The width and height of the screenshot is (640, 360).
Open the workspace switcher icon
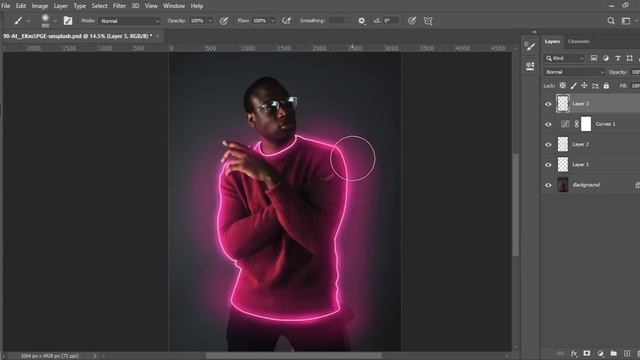(x=626, y=21)
